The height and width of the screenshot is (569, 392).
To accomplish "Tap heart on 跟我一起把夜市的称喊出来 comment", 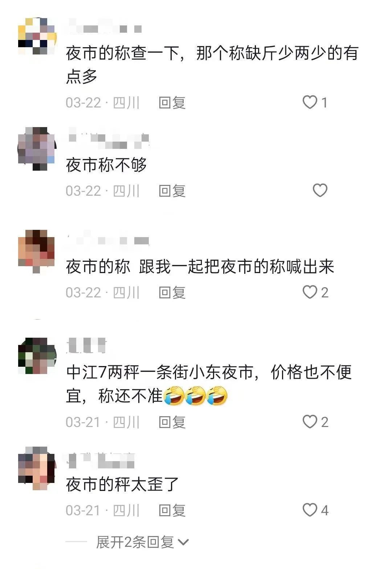I will [310, 292].
